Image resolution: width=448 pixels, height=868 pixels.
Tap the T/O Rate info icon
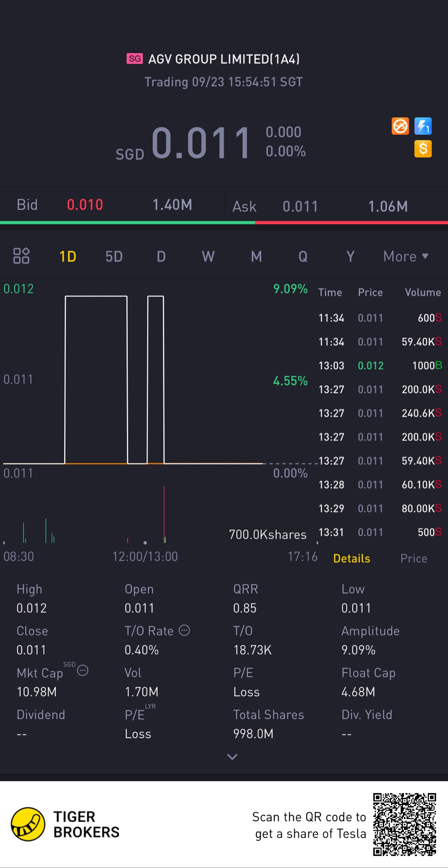184,630
